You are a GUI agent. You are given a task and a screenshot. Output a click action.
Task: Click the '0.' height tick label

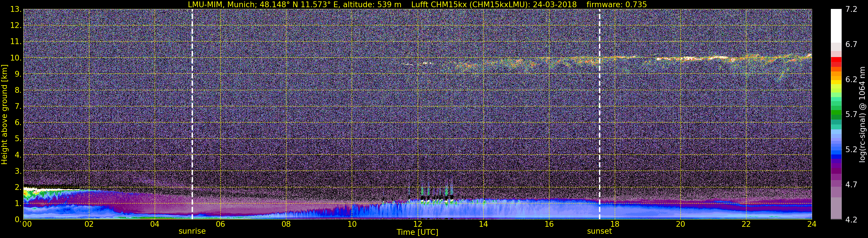[18, 220]
